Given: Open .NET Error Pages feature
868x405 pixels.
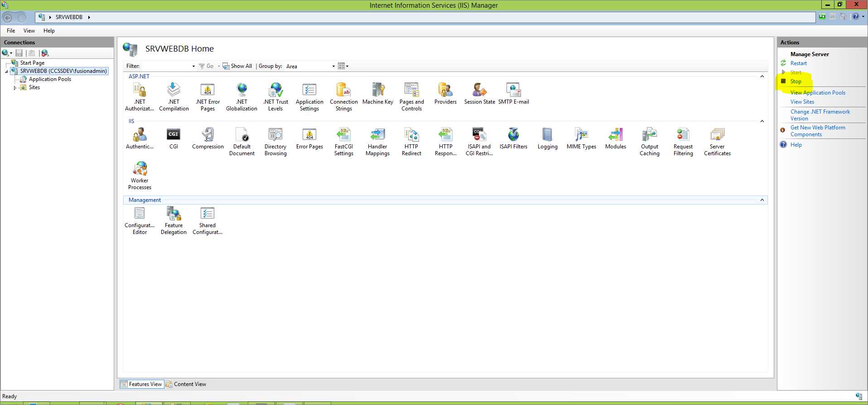Looking at the screenshot, I should tap(207, 97).
